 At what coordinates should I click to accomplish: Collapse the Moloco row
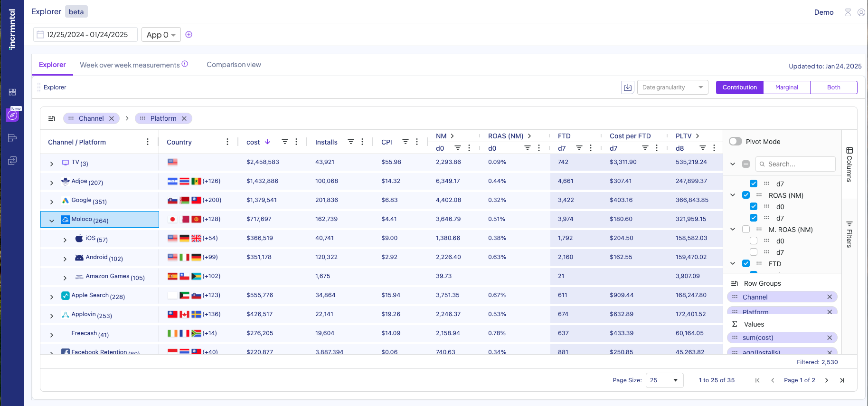[x=52, y=221]
